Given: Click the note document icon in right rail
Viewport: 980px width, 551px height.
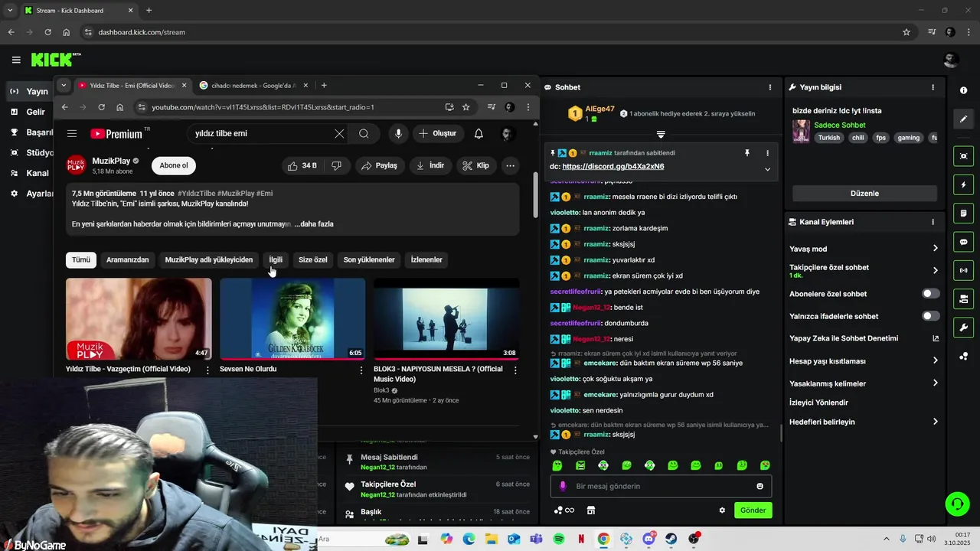Looking at the screenshot, I should [963, 214].
